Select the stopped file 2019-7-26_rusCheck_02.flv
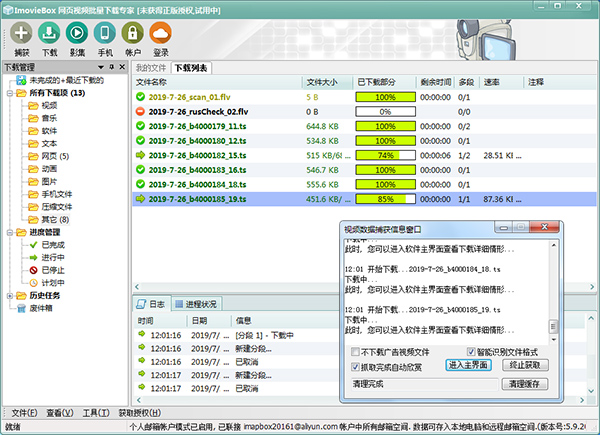 point(196,112)
